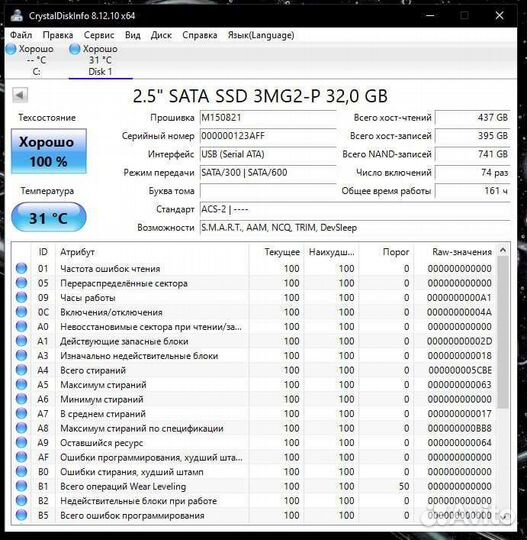Click status icon of row 01 Частота ошибок чтения
Screen dimensions: 527x540
pos(21,268)
